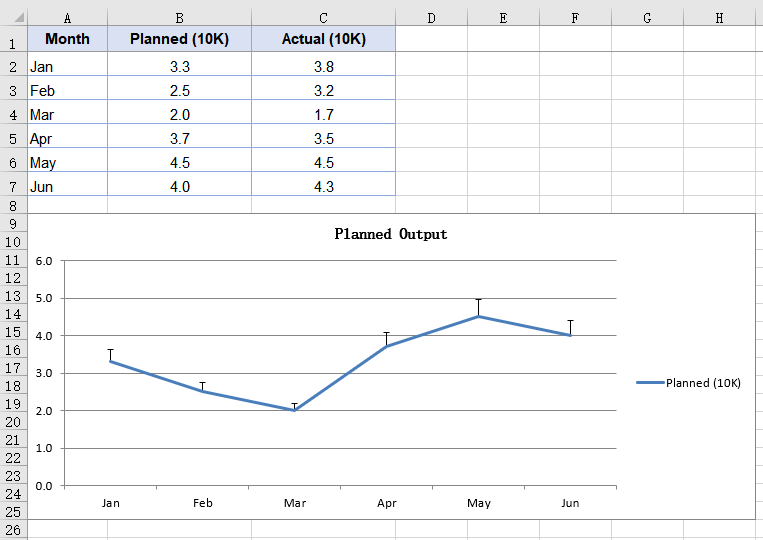The image size is (763, 540).
Task: Click planned value 4.0 for Jun
Action: tap(180, 184)
